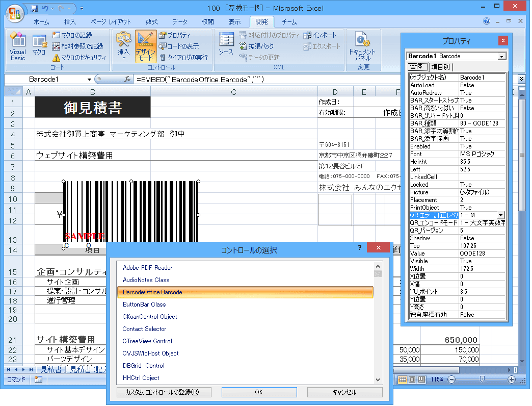The width and height of the screenshot is (532, 406).
Task: Open the Visual Basic editor
Action: point(18,46)
